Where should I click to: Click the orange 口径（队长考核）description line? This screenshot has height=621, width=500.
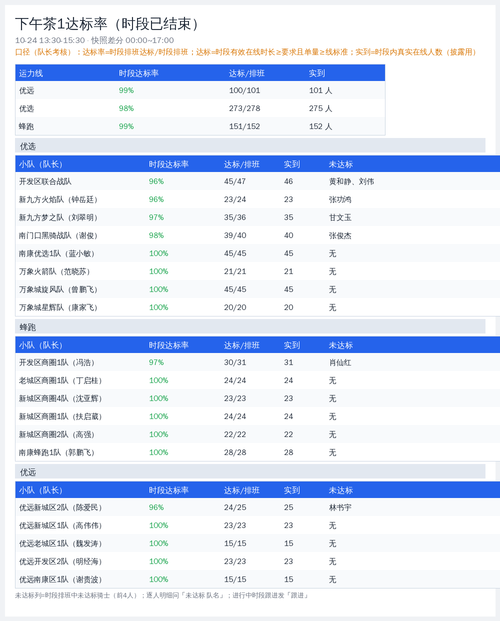(246, 52)
